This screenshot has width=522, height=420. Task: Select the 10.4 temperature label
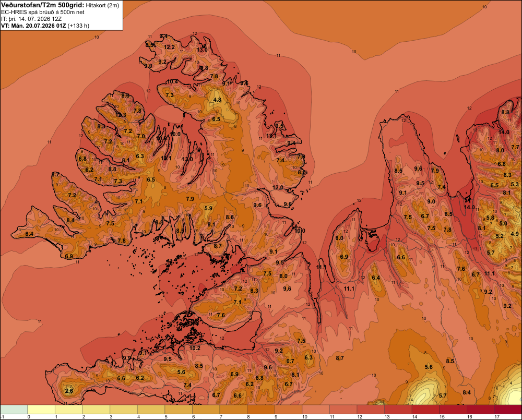click(x=172, y=81)
